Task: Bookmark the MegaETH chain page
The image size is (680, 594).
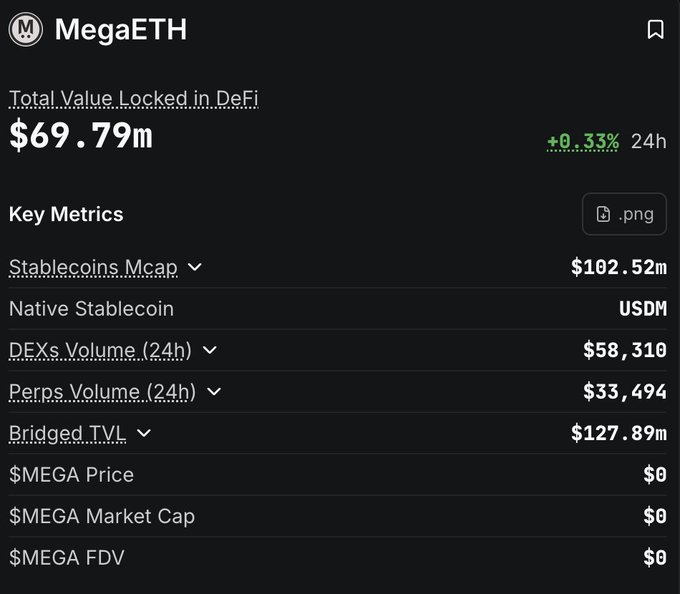Action: tap(655, 30)
